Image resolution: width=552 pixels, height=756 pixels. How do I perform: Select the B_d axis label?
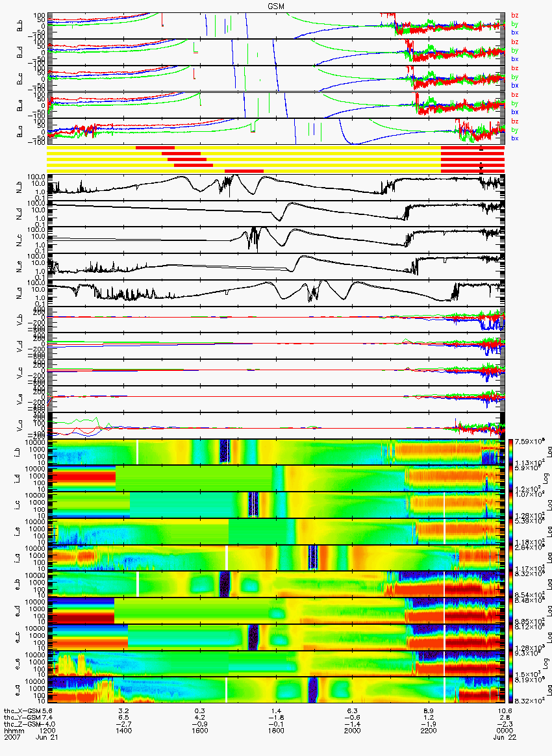19,53
